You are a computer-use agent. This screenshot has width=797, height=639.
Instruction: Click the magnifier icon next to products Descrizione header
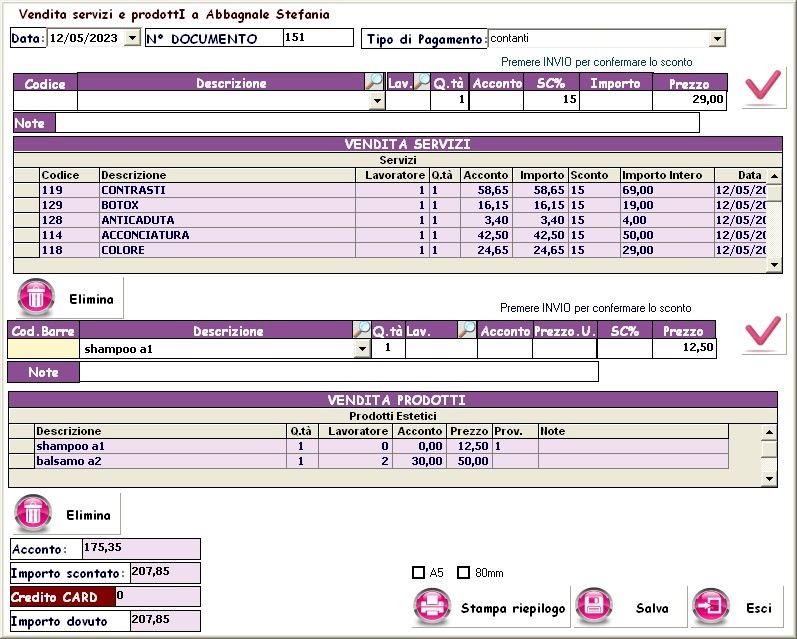(x=362, y=330)
